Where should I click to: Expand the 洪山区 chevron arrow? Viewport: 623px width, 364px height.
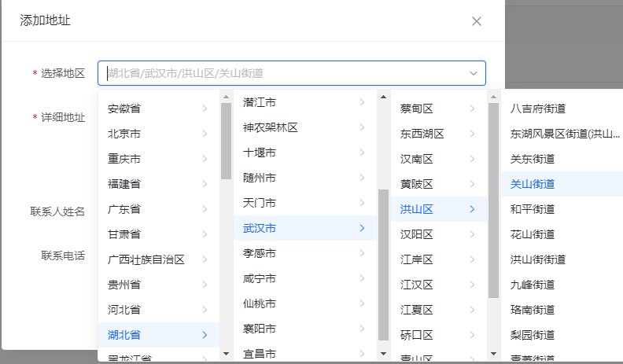point(472,209)
